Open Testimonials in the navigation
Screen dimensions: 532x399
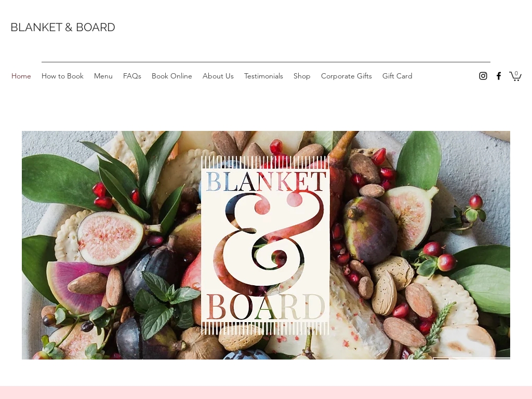263,76
